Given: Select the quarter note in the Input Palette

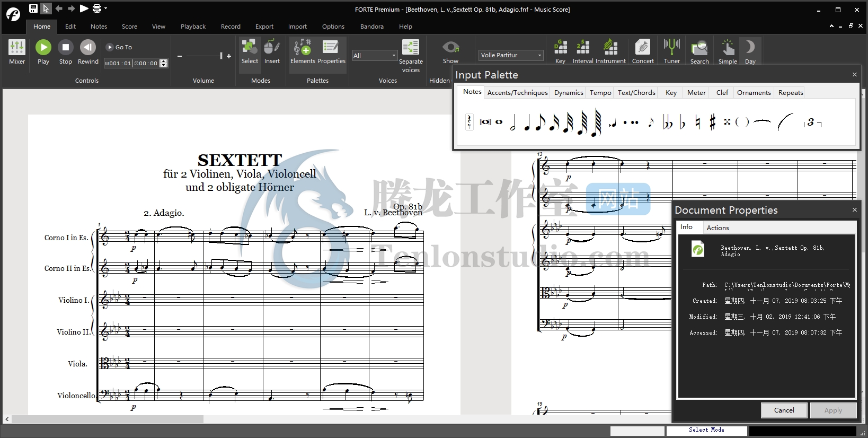Looking at the screenshot, I should 527,122.
